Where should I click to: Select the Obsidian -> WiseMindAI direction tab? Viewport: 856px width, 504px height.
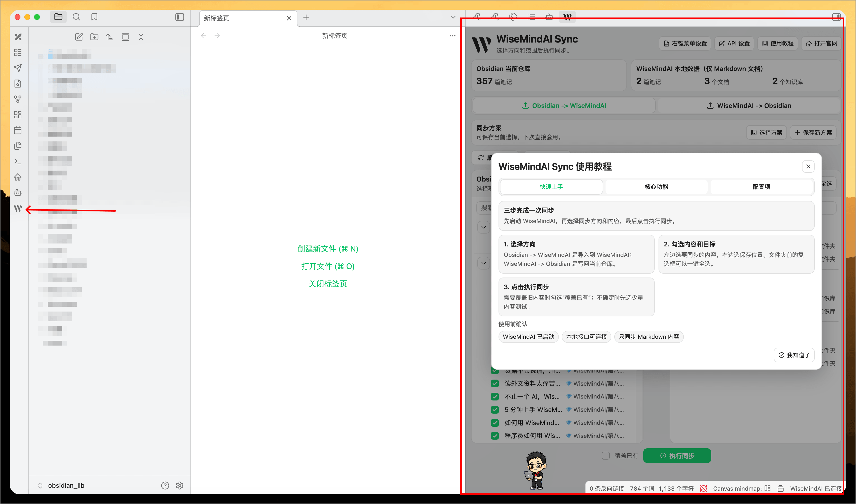click(564, 106)
